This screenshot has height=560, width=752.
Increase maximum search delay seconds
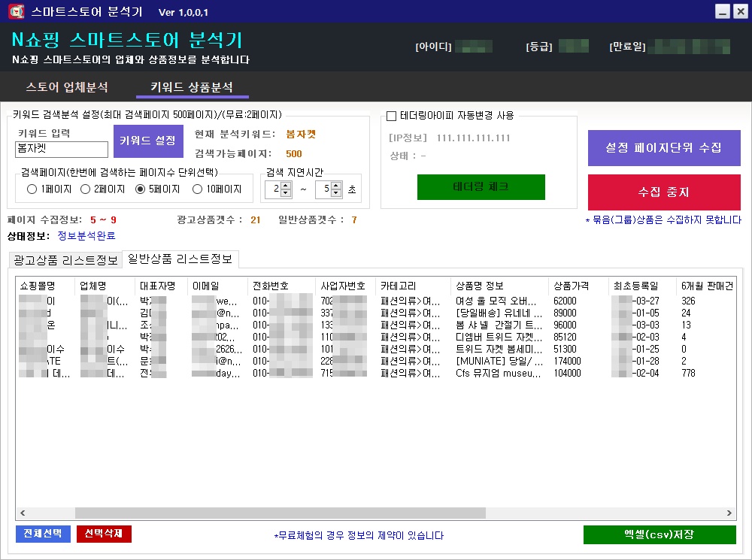pyautogui.click(x=336, y=186)
